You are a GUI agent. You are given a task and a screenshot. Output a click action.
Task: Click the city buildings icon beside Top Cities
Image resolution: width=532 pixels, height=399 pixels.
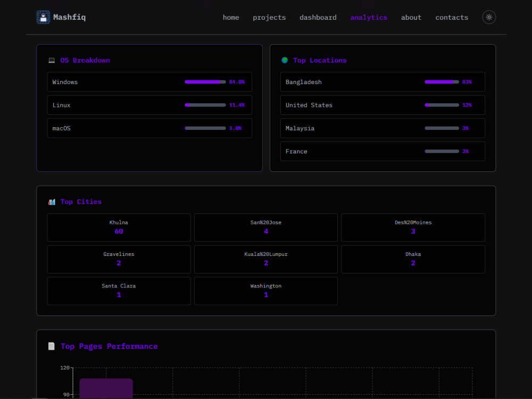(x=52, y=202)
